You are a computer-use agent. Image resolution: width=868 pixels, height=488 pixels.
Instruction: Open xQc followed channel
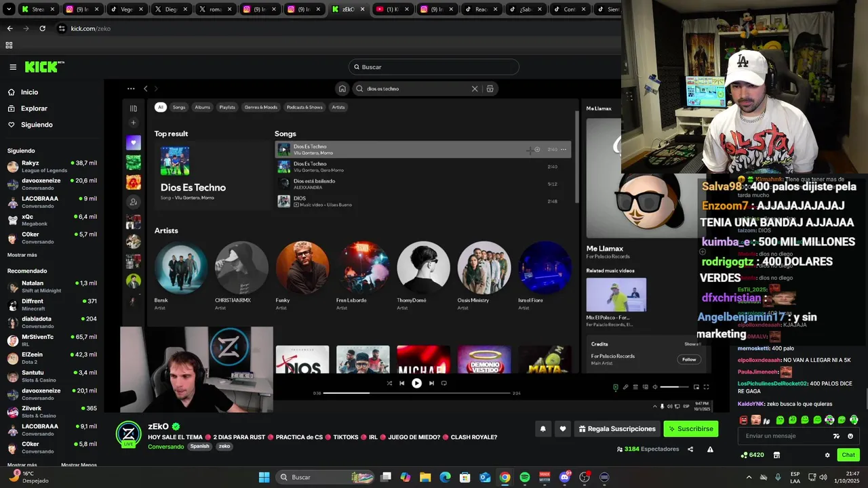point(52,220)
